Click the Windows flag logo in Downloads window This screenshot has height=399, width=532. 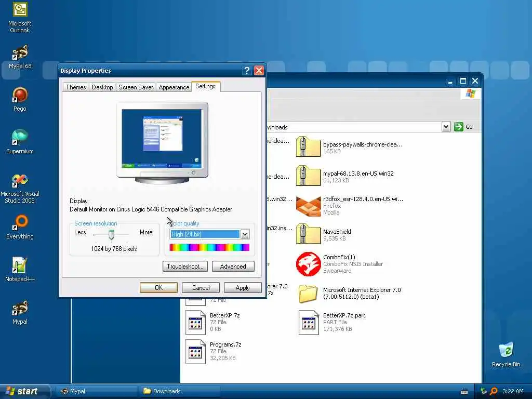[x=470, y=94]
